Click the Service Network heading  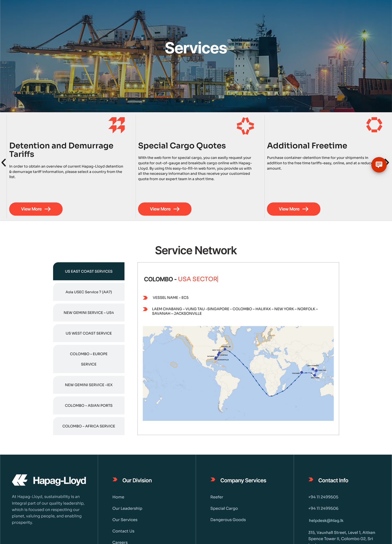click(196, 250)
